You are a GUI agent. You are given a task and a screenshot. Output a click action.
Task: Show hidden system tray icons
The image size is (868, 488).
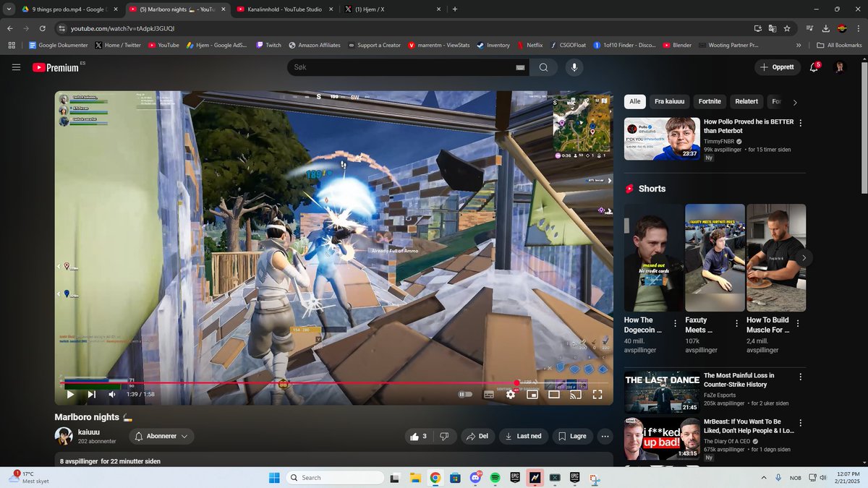click(x=764, y=478)
